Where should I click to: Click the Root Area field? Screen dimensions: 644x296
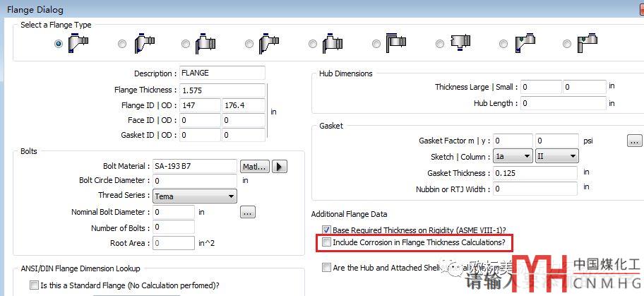point(173,243)
